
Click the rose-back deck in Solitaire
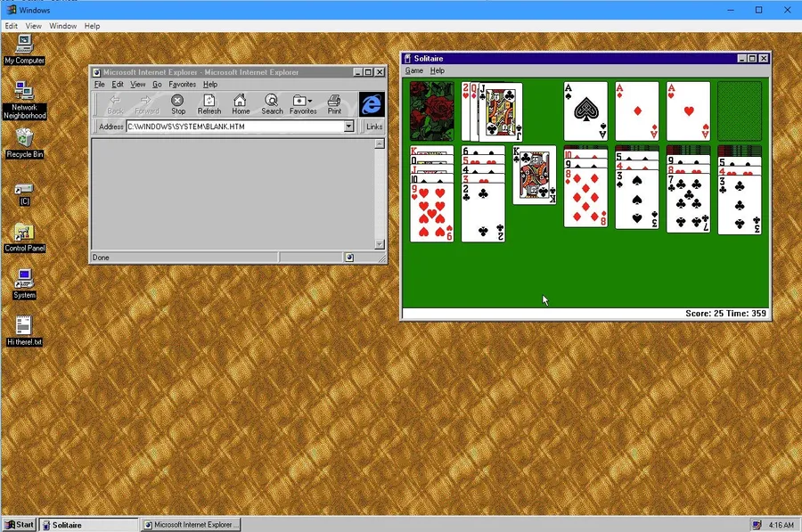pos(431,111)
